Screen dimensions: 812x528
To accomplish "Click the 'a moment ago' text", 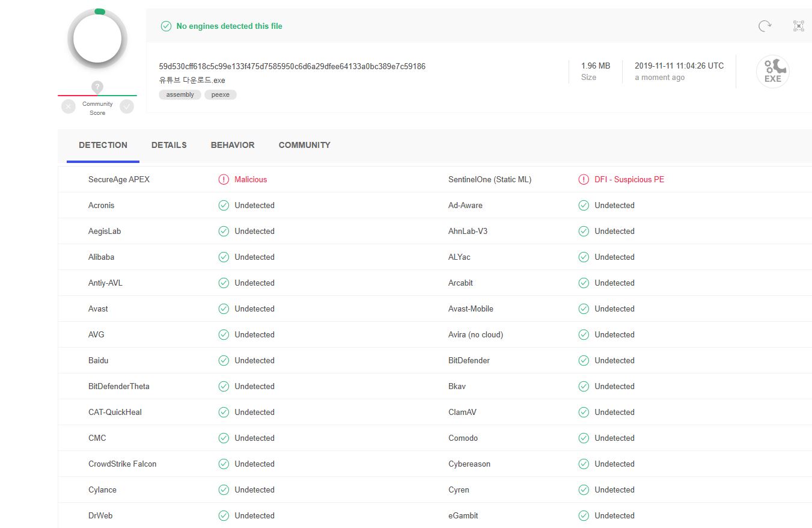I will [660, 78].
